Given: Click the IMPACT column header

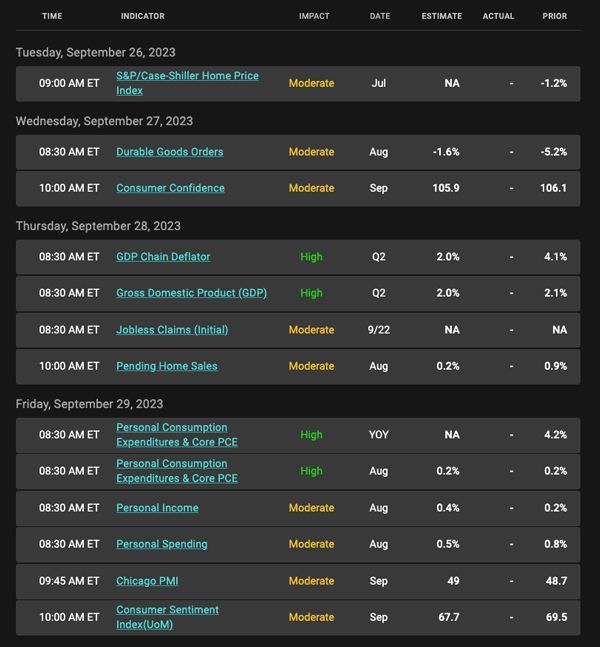Looking at the screenshot, I should tap(314, 16).
